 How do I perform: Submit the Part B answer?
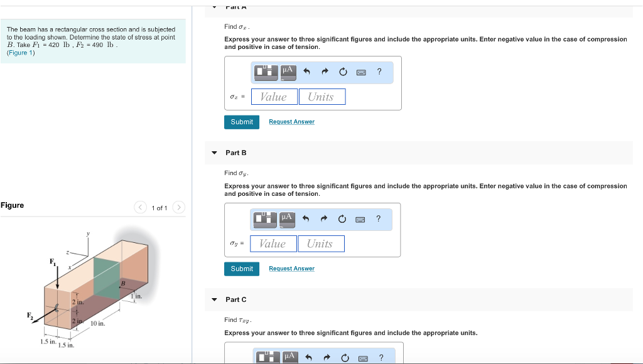tap(242, 269)
